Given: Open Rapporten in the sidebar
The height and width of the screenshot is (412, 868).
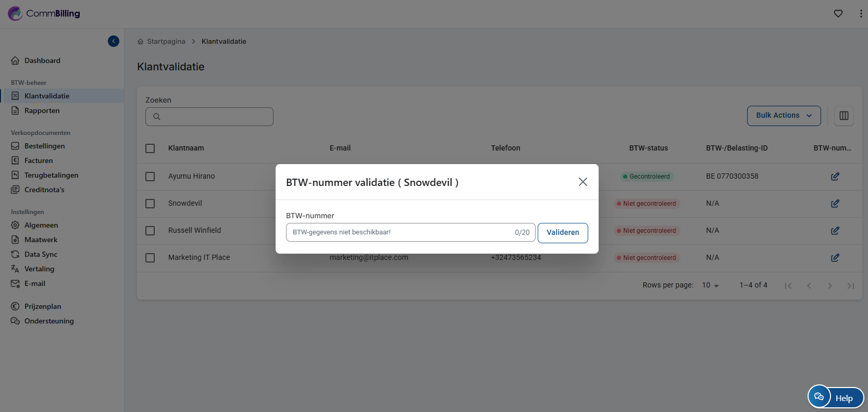Looking at the screenshot, I should click(42, 110).
